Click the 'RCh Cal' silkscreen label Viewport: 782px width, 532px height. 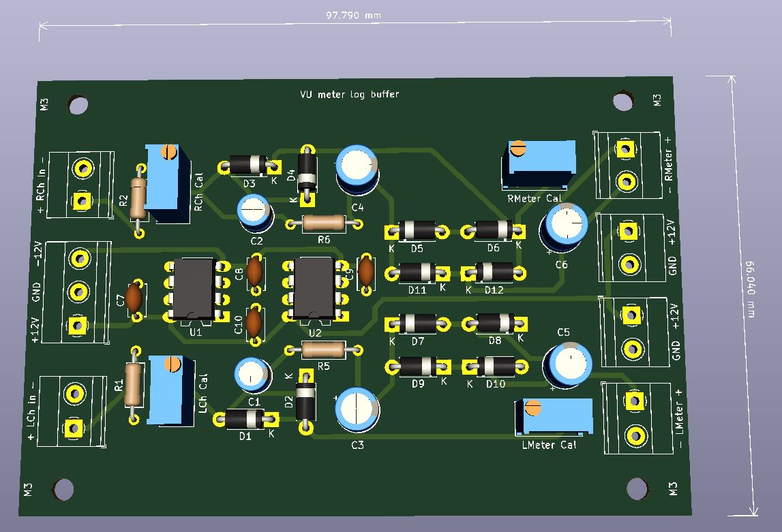coord(198,192)
